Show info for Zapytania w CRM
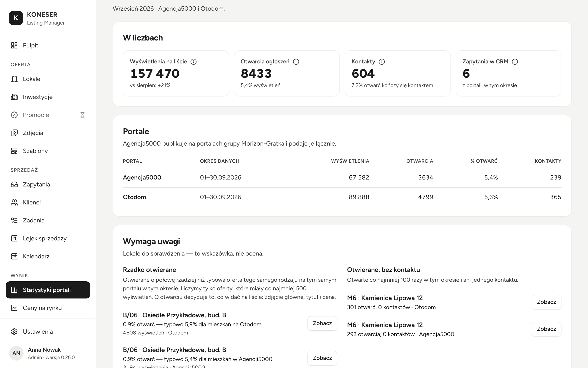588x368 pixels. 515,62
